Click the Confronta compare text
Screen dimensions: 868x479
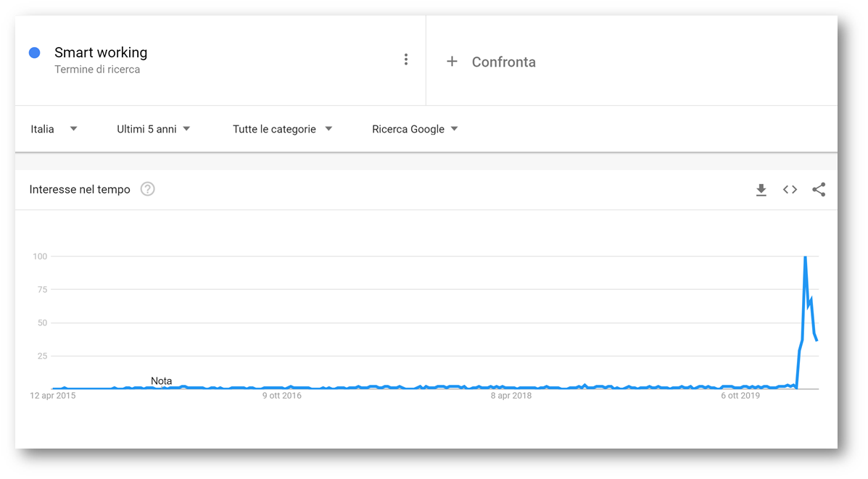click(x=504, y=62)
